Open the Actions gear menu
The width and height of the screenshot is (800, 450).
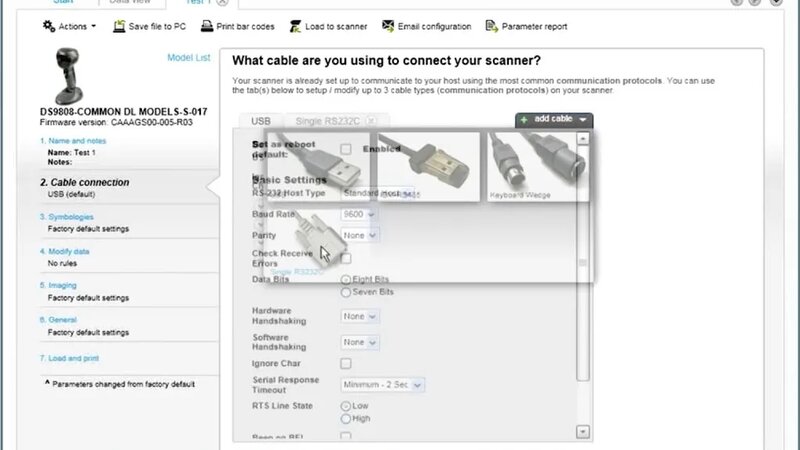coord(69,27)
